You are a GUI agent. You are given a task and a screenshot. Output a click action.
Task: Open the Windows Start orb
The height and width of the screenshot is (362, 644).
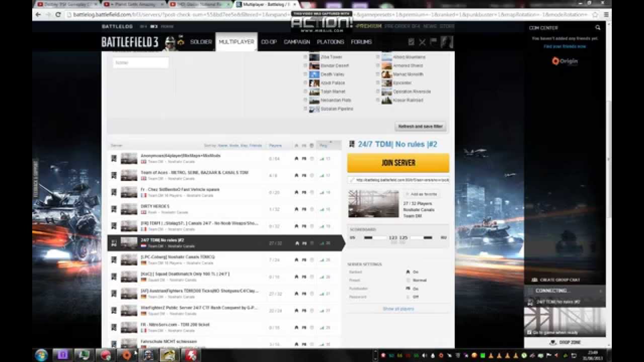pyautogui.click(x=42, y=355)
